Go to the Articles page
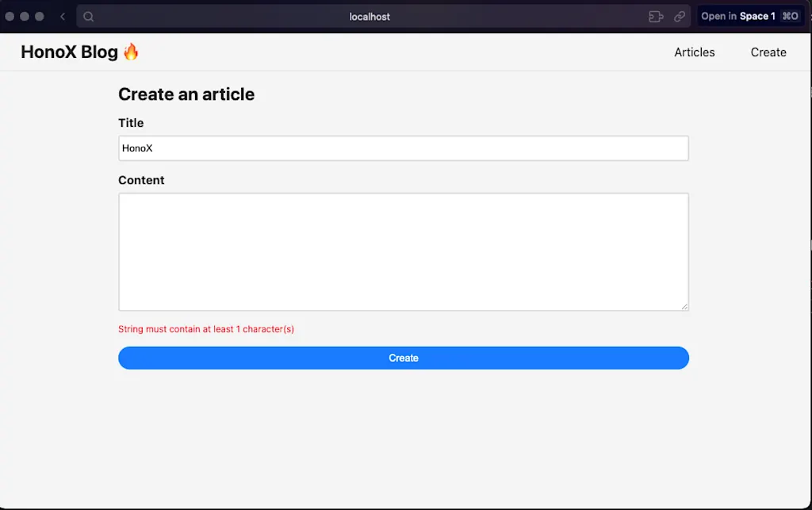Image resolution: width=812 pixels, height=510 pixels. (694, 52)
